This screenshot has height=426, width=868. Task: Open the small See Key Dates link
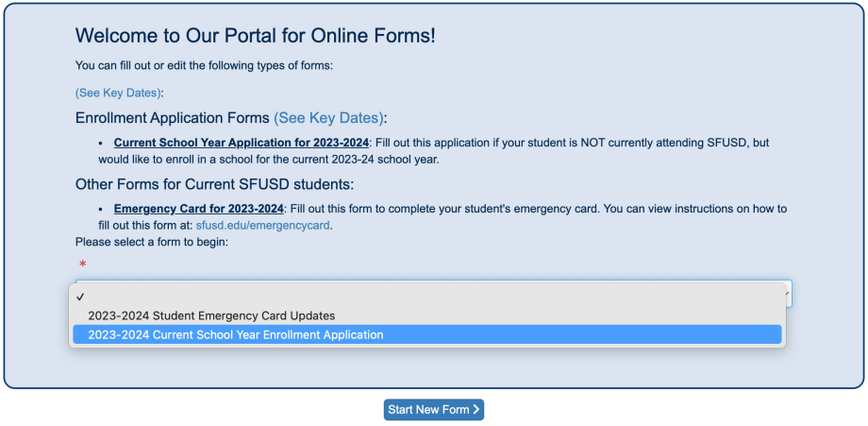[x=119, y=93]
